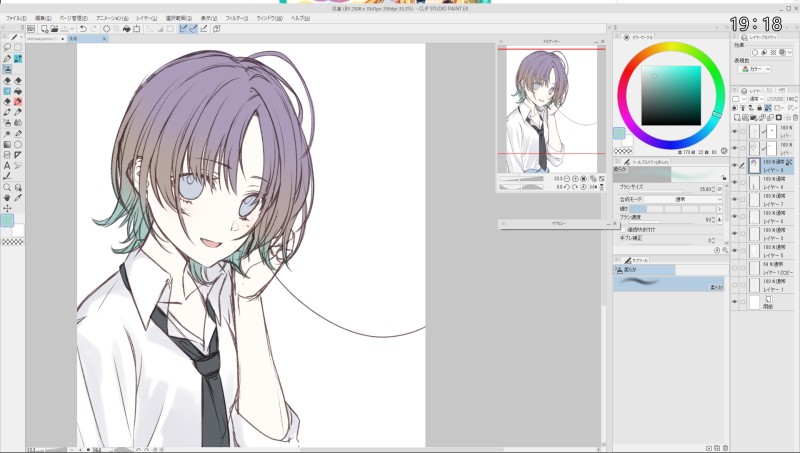Open the ヘルプ menu
Image resolution: width=800 pixels, height=453 pixels.
pyautogui.click(x=300, y=18)
